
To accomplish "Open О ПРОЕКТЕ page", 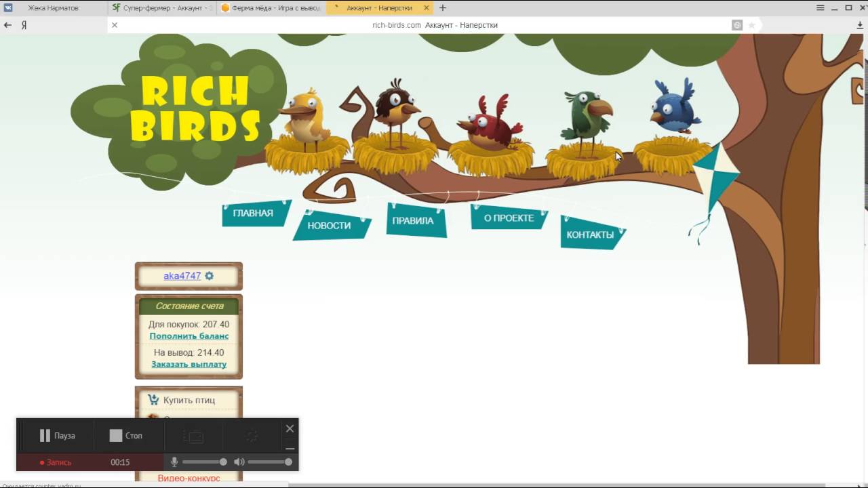I will click(x=509, y=218).
